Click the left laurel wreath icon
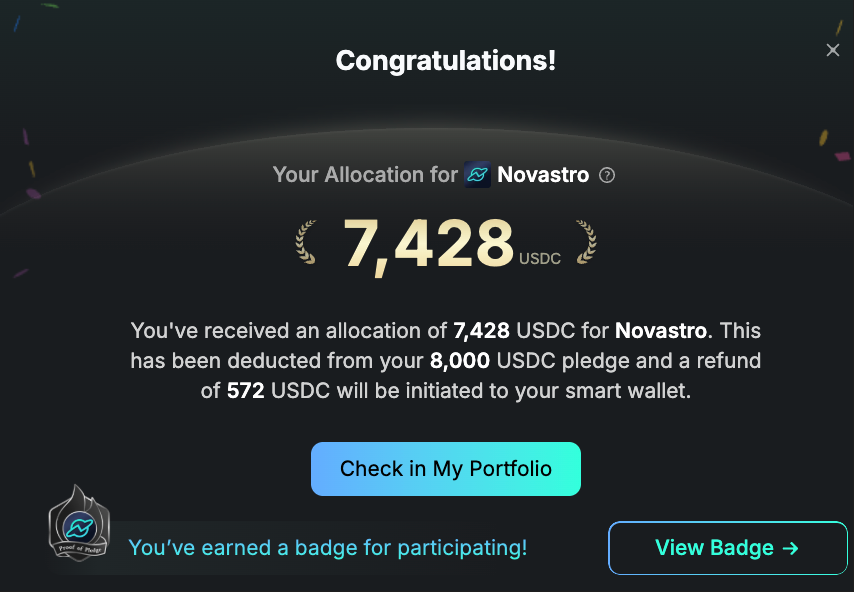This screenshot has width=854, height=592. (x=307, y=243)
